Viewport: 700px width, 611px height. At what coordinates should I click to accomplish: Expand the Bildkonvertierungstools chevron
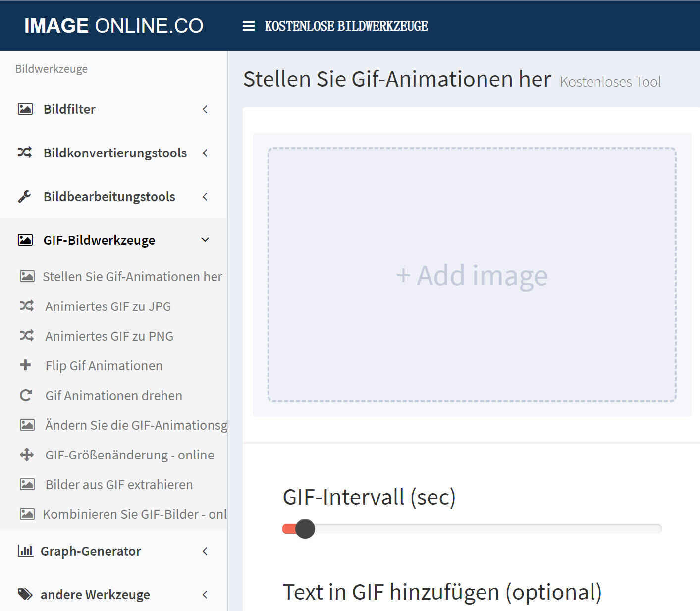(x=205, y=153)
